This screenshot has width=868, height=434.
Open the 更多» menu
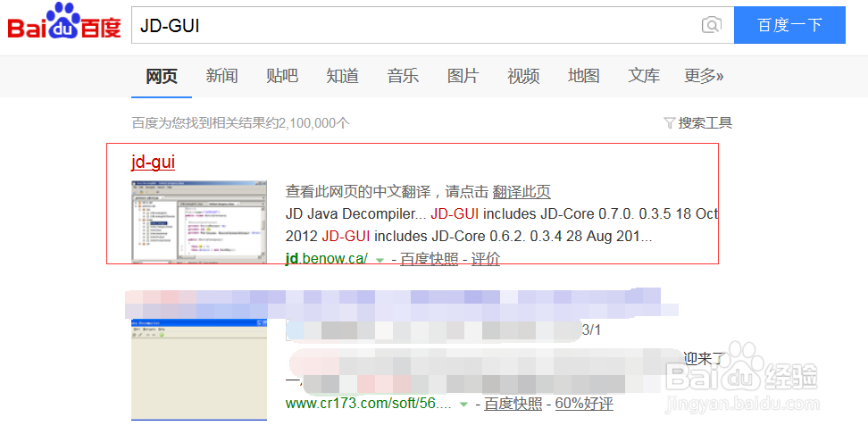704,76
